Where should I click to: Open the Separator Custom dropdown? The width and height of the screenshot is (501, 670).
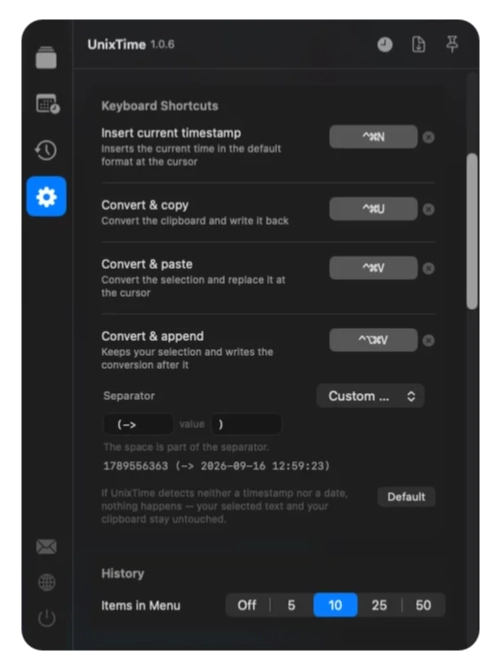click(370, 396)
